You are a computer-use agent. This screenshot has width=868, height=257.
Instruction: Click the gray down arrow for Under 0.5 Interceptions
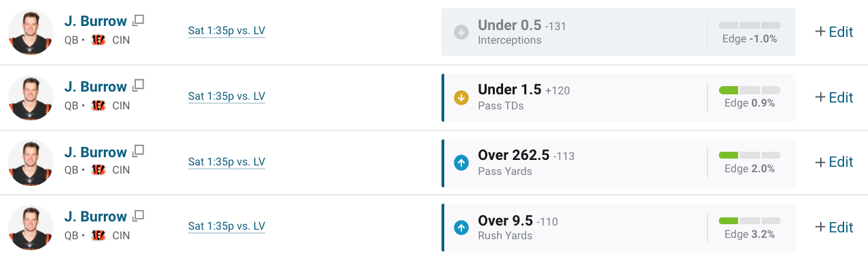tap(461, 31)
